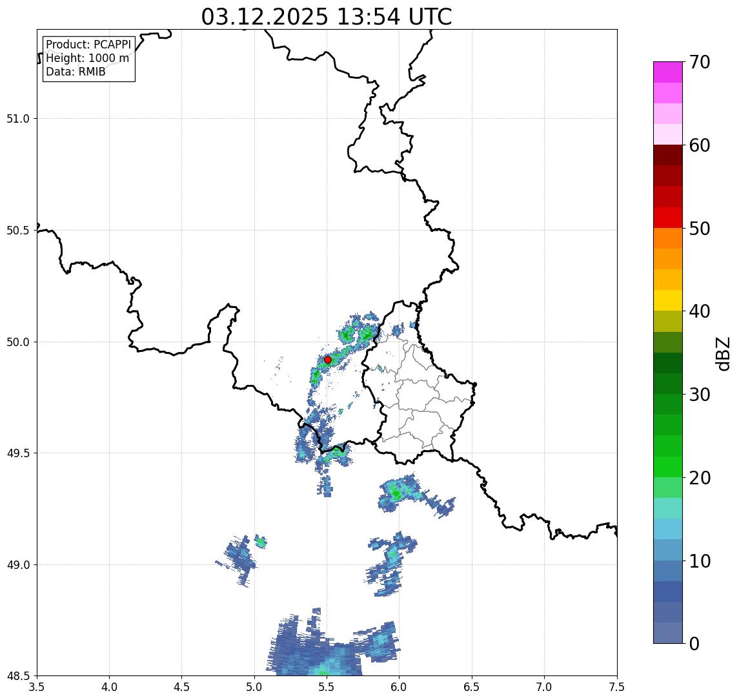
Task: Click the magenta top colorbar segment
Action: click(x=668, y=72)
